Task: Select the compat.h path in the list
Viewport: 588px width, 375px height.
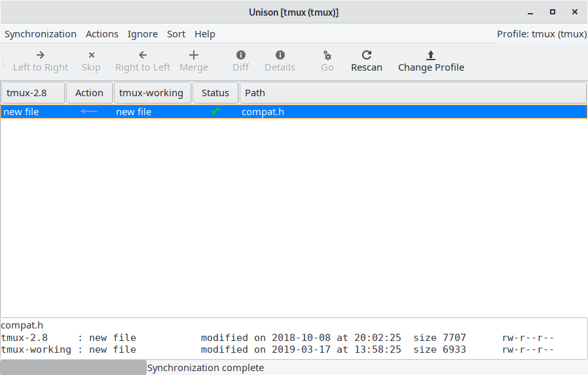Action: click(x=263, y=112)
